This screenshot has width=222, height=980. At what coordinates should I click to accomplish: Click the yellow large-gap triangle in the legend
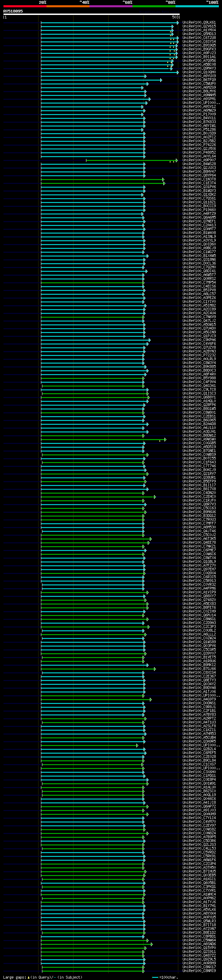pos(28,977)
